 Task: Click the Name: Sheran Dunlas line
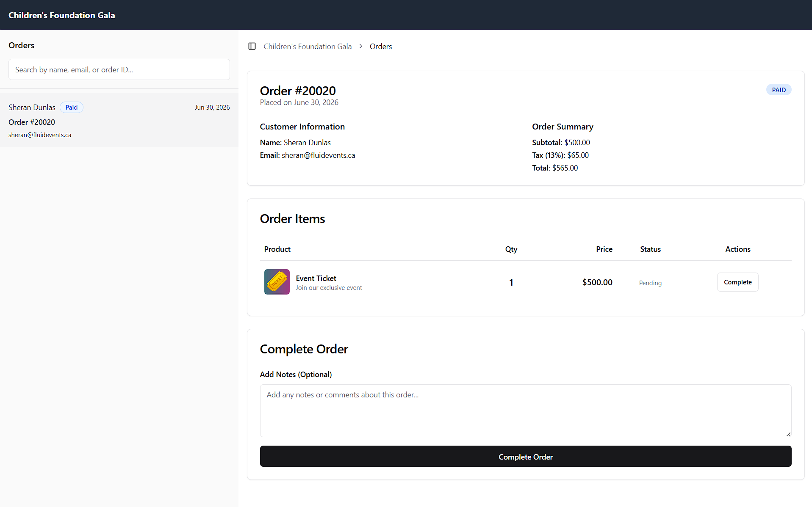(x=295, y=143)
